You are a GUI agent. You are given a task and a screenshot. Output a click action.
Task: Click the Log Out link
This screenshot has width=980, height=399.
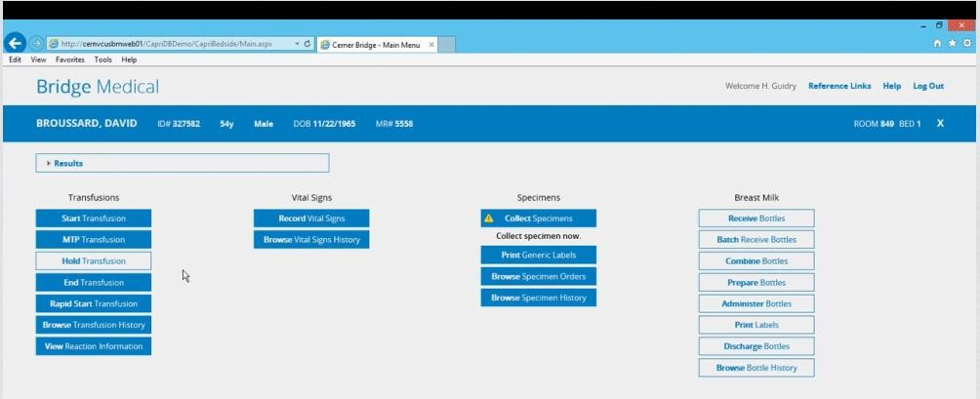click(928, 86)
